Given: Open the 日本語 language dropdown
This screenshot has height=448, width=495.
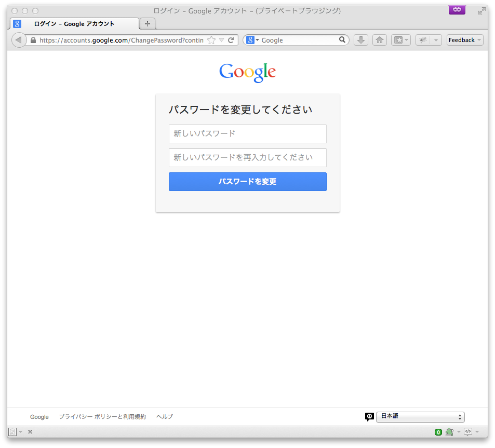Looking at the screenshot, I should pyautogui.click(x=420, y=417).
